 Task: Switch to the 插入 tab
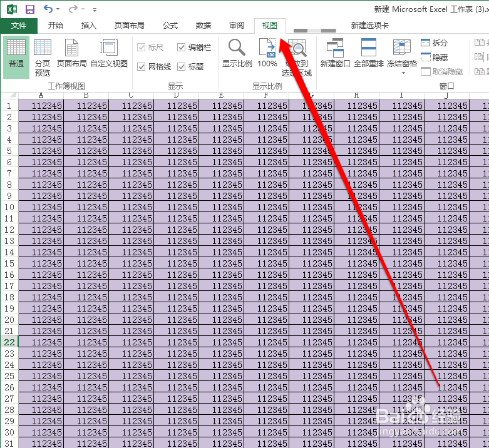click(x=88, y=26)
